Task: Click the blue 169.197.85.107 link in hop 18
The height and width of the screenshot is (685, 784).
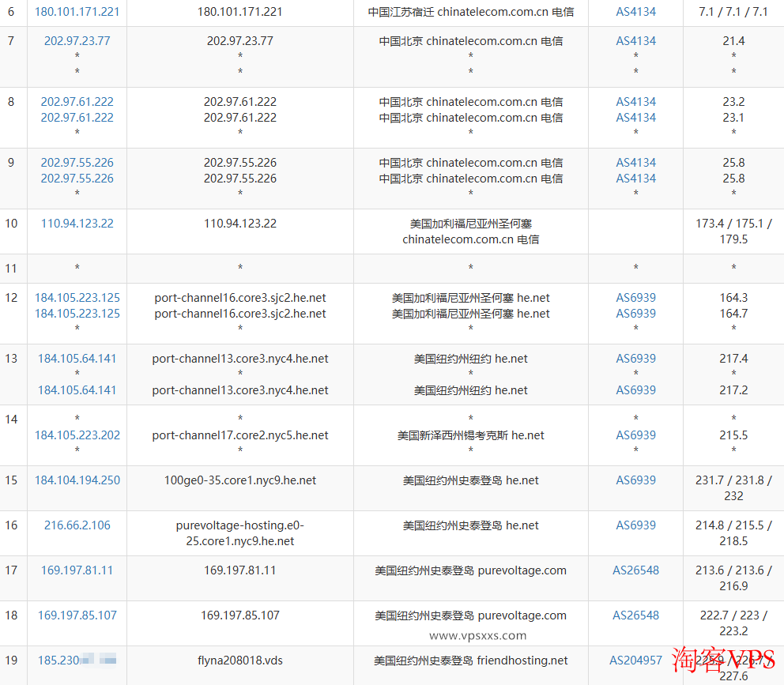Action: (77, 615)
